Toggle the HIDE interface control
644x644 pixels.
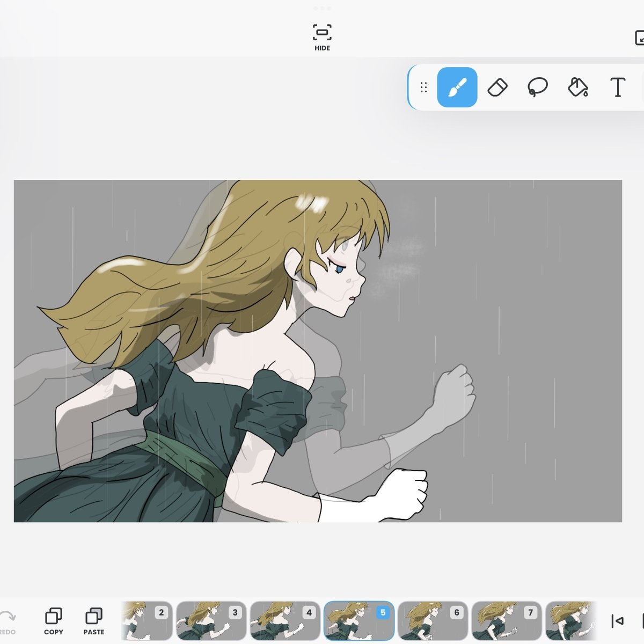coord(321,35)
